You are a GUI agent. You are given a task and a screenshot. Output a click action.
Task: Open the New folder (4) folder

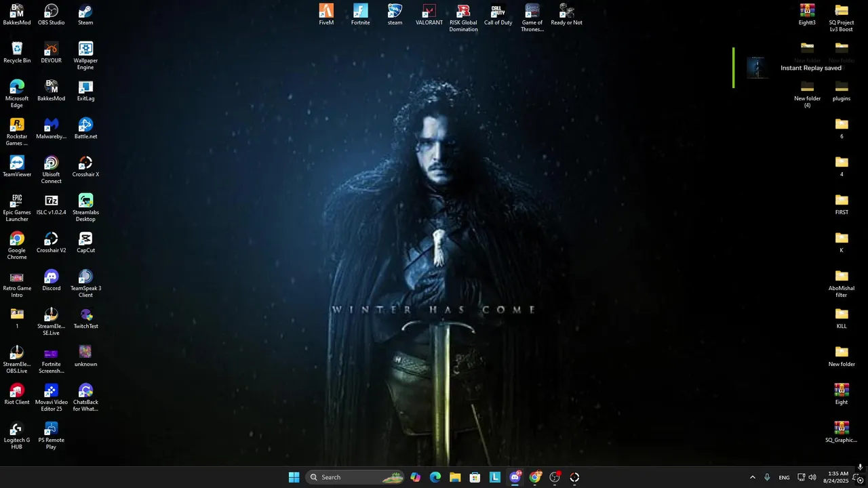tap(807, 94)
